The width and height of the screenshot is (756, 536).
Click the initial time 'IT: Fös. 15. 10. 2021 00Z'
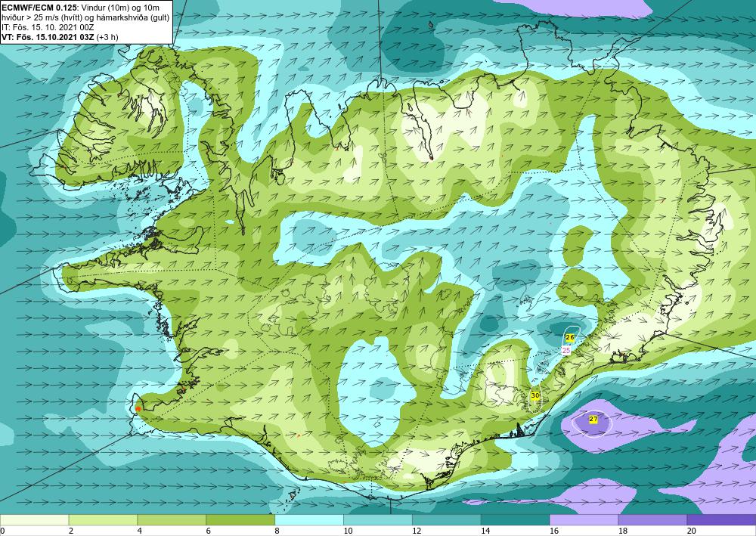48,27
